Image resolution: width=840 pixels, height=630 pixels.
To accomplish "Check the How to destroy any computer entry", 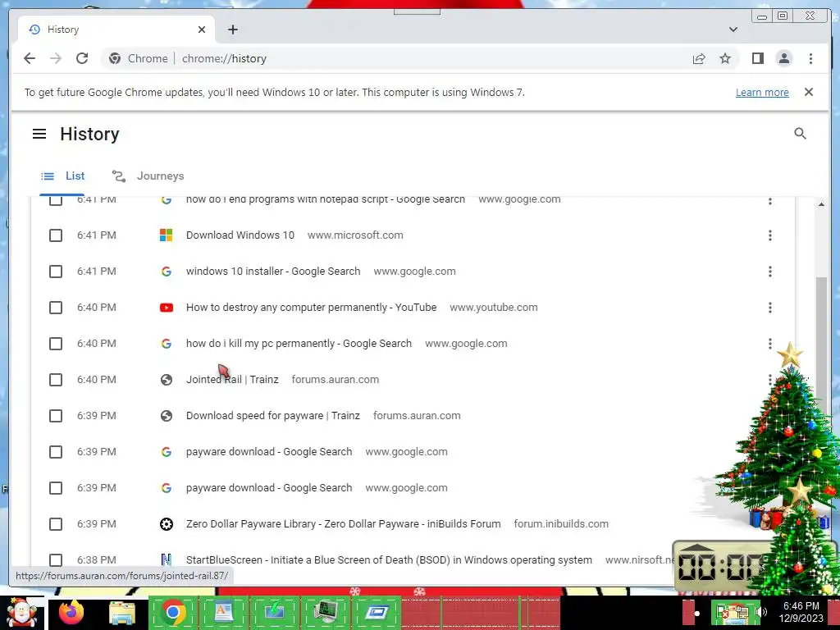I will (56, 308).
